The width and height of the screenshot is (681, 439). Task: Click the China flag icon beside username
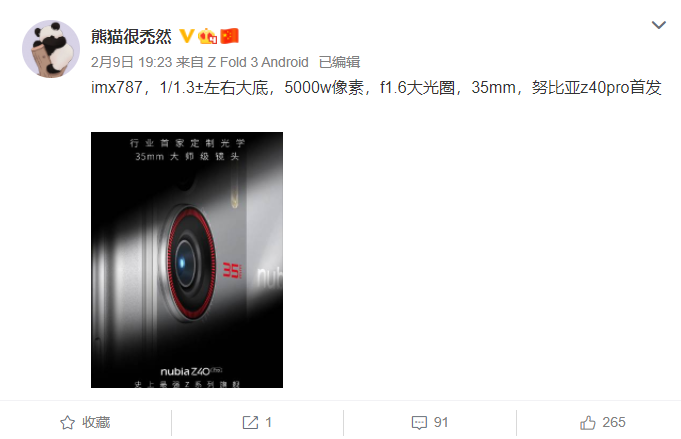[229, 36]
